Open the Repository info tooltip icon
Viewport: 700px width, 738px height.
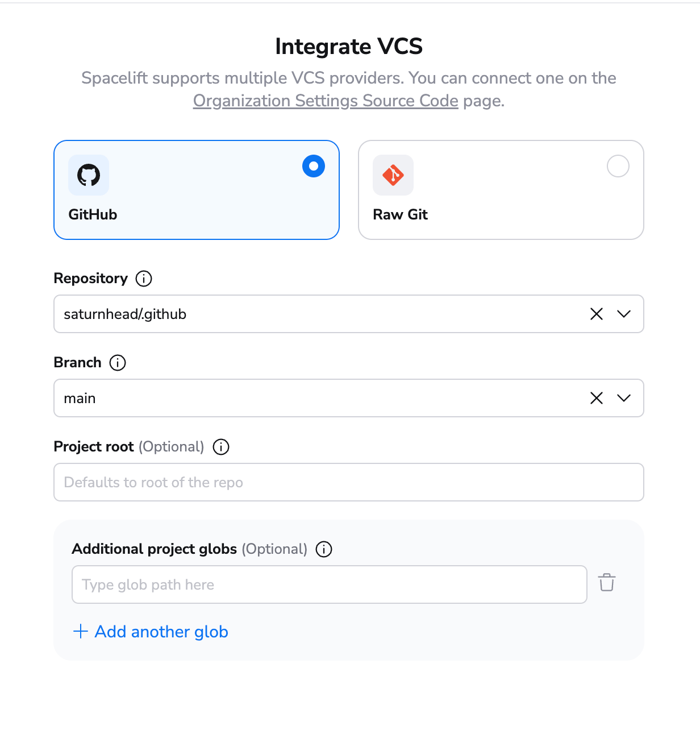(x=144, y=279)
